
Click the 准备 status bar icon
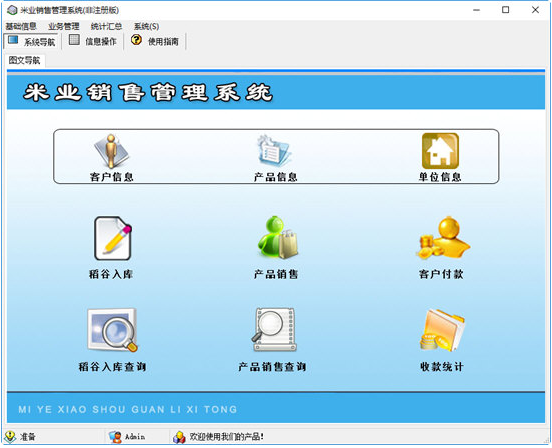pos(10,437)
